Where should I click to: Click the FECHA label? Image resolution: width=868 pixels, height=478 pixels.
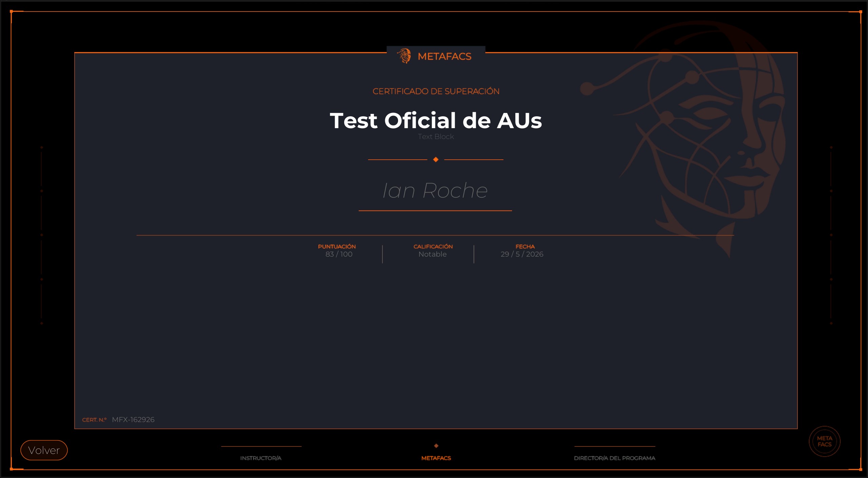tap(525, 246)
